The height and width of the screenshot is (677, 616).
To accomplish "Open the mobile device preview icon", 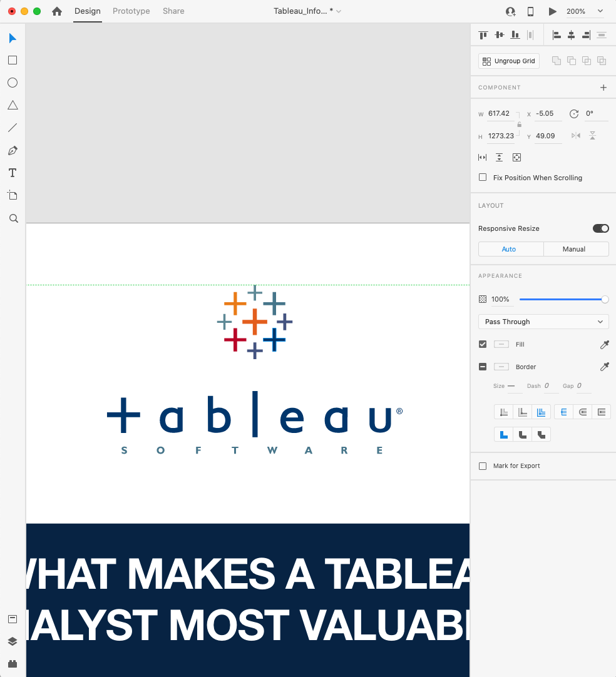I will 530,11.
